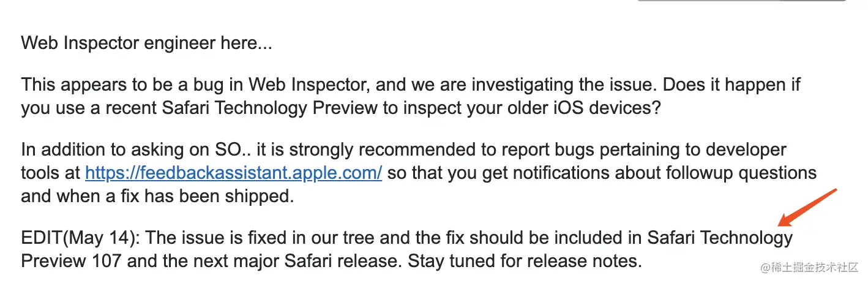The height and width of the screenshot is (283, 868).
Task: Open the feedbackassistant.apple.com link
Action: pos(234,173)
